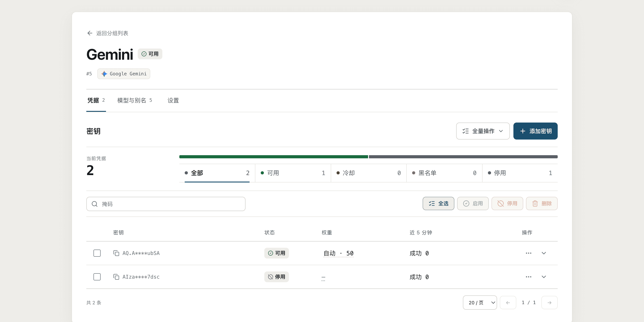The image size is (644, 322).
Task: Click the gray segment of the status bar
Action: [x=463, y=157]
